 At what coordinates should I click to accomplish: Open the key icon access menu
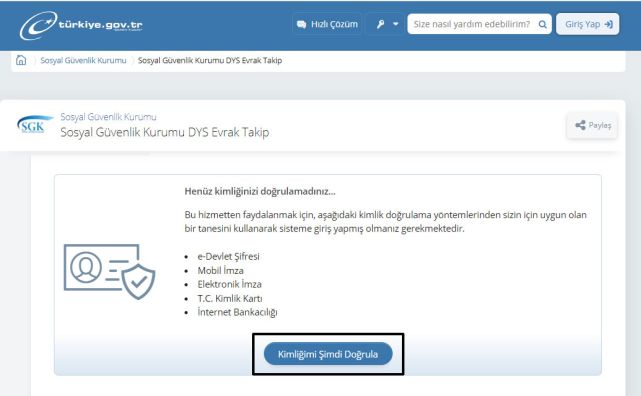pos(386,24)
